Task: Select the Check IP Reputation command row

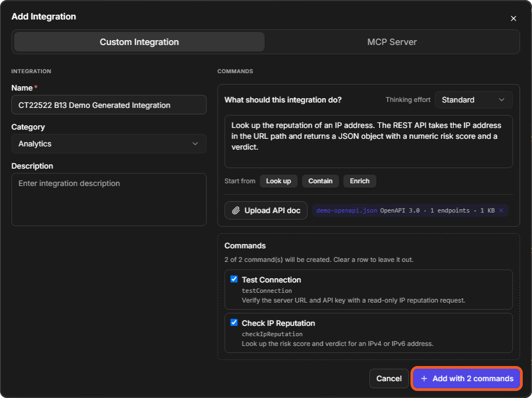Action: 368,333
